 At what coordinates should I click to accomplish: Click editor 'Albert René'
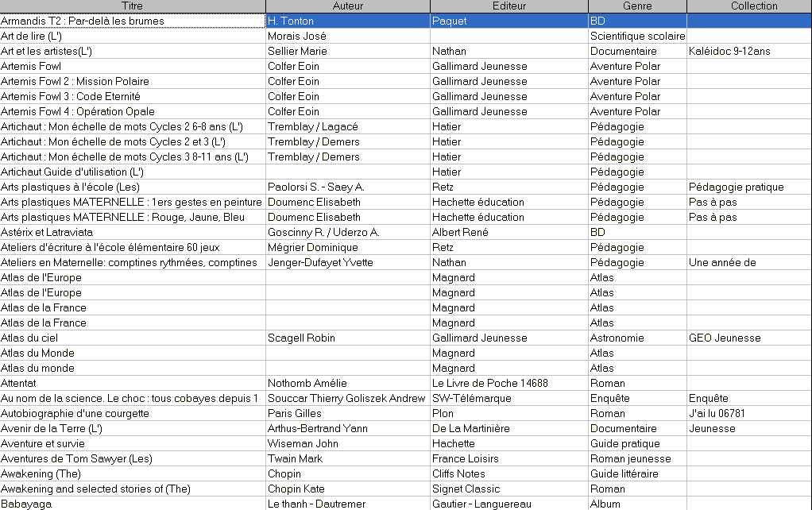point(460,233)
